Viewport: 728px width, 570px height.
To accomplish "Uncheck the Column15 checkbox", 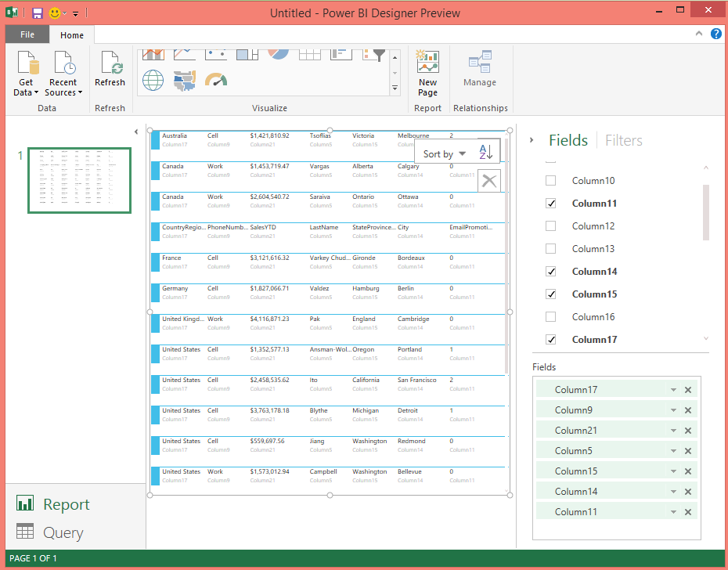I will (x=550, y=294).
